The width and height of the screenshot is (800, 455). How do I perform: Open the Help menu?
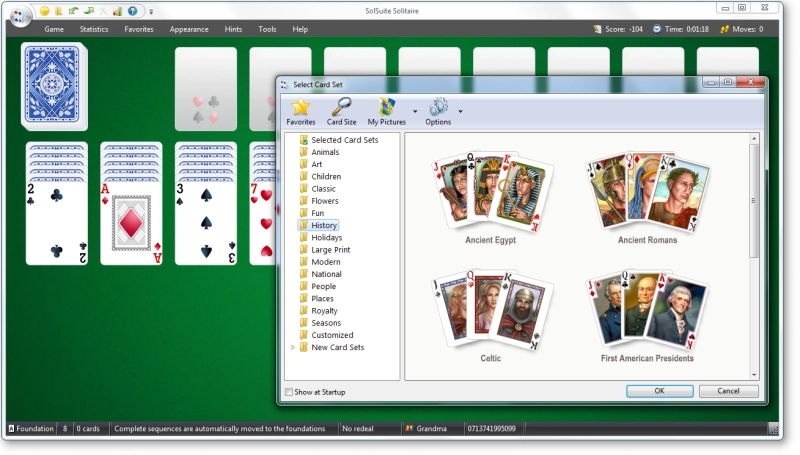300,29
